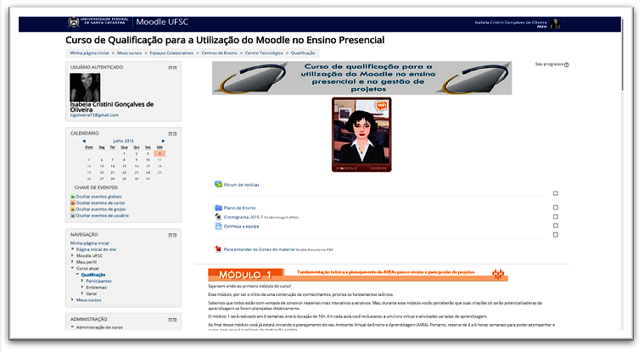Go to next month in calendar

coord(163,141)
